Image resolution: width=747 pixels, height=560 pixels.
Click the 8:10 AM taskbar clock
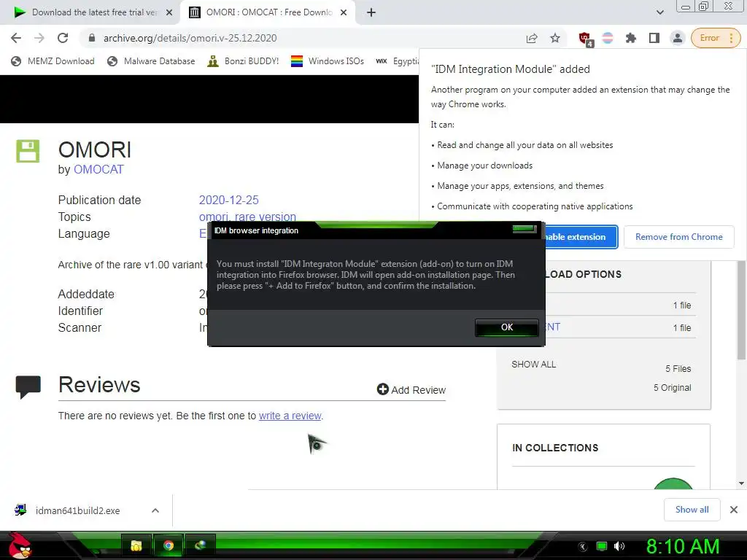tap(682, 546)
